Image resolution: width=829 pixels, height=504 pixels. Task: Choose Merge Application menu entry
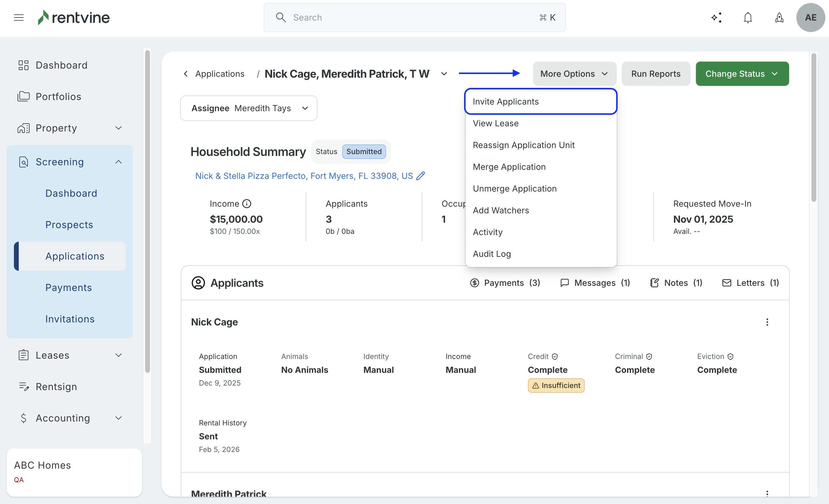pos(509,167)
